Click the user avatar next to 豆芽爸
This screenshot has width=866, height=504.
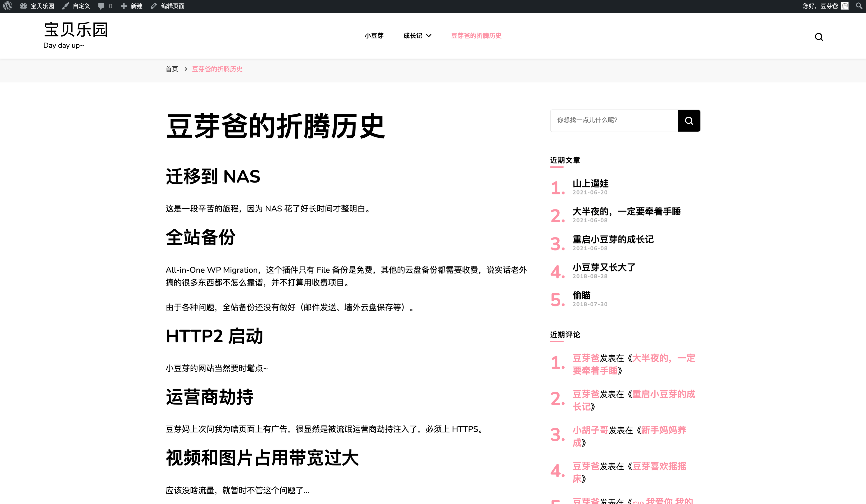tap(845, 6)
